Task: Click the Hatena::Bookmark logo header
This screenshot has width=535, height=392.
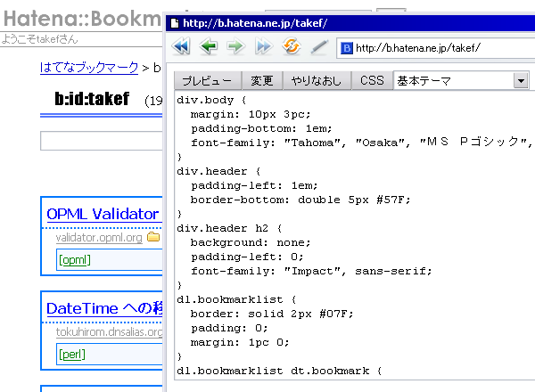Action: click(82, 19)
